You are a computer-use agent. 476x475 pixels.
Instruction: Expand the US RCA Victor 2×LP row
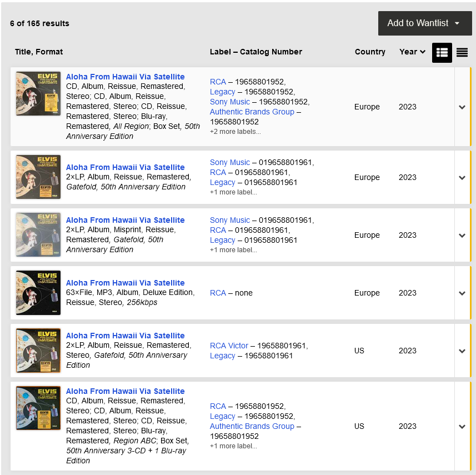tap(462, 351)
